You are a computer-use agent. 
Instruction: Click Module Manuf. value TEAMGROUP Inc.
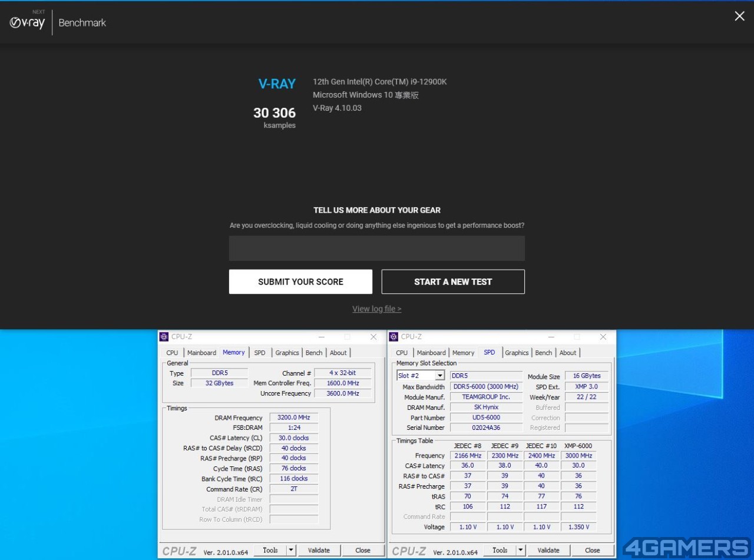pos(486,397)
